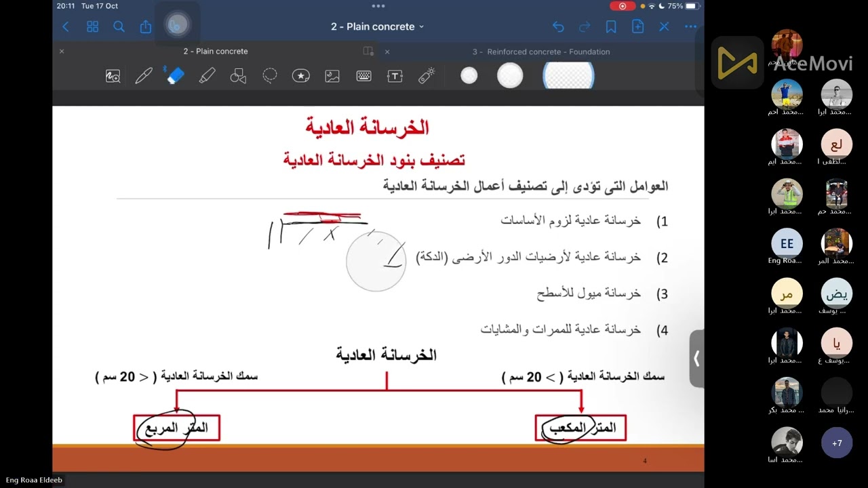
Task: Open the three-dot more options menu
Action: coord(690,27)
